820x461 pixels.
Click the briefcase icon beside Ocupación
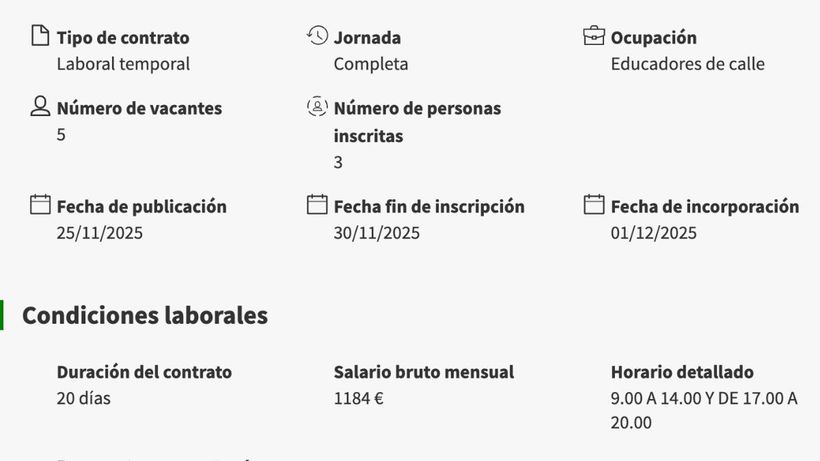pos(594,36)
